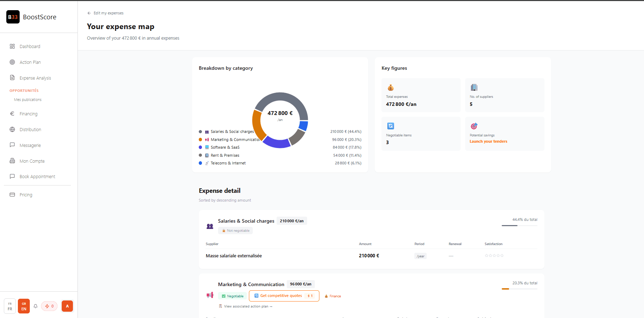Expand the associated action plan for Marketing
This screenshot has height=318, width=644.
point(245,306)
